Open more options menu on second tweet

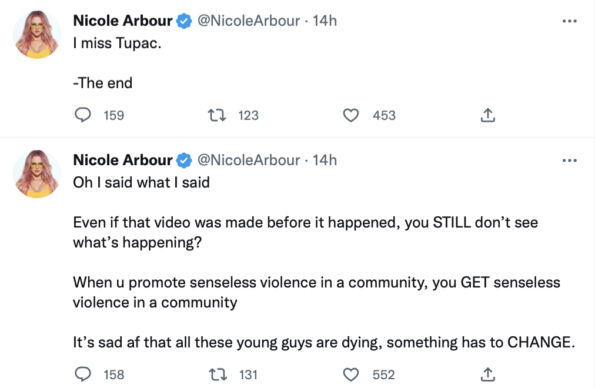tap(569, 161)
